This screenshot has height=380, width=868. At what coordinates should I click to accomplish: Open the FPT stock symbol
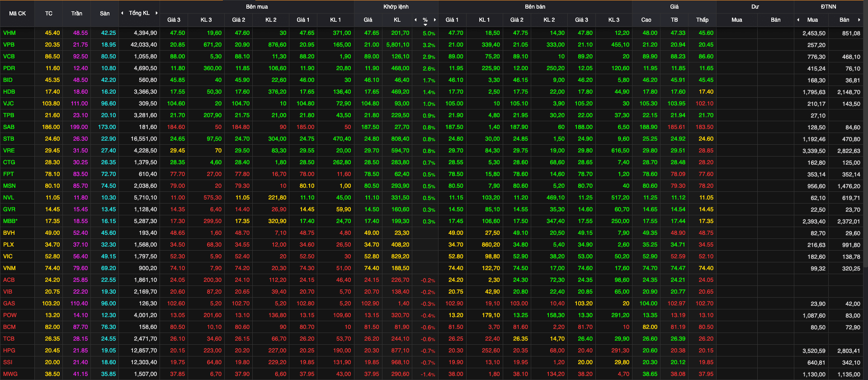(x=9, y=174)
